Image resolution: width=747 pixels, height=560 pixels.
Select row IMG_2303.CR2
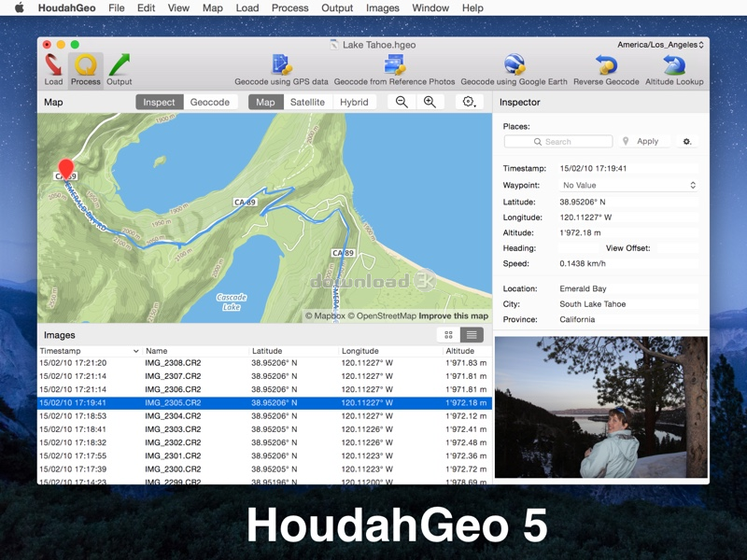point(264,429)
